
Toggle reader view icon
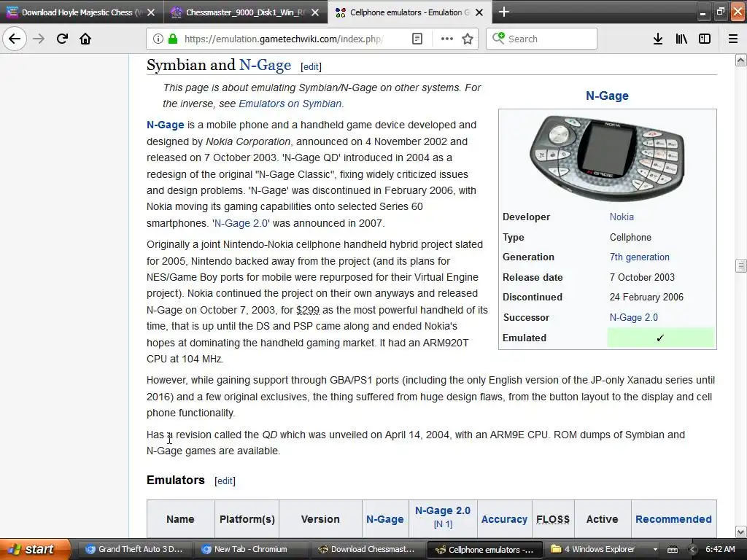click(x=417, y=39)
